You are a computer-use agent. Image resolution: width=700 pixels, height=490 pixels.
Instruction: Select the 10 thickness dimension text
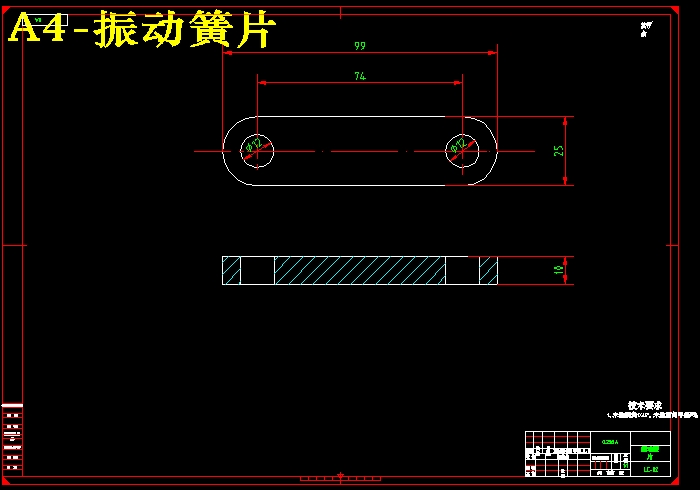[x=559, y=269]
